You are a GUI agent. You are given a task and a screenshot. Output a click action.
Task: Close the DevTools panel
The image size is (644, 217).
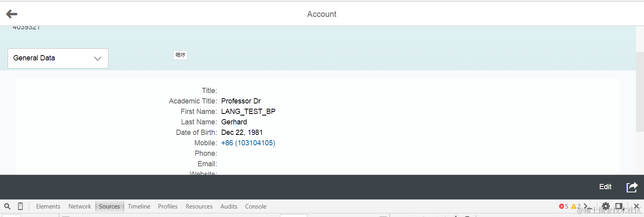tap(636, 206)
